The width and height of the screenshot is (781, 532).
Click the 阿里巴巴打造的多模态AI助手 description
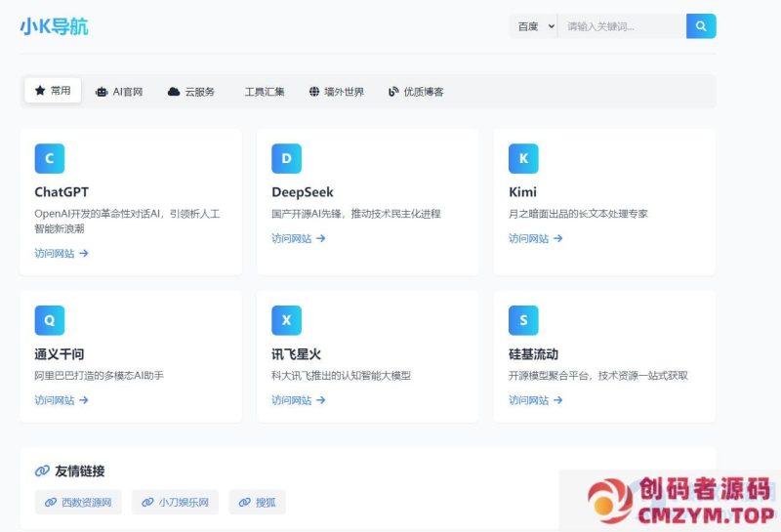[x=100, y=376]
